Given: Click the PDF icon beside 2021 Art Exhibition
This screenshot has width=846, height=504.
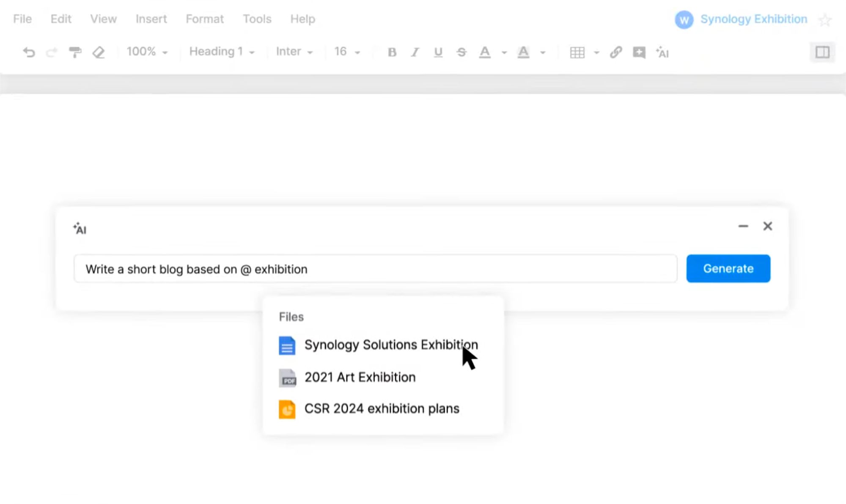Looking at the screenshot, I should coord(287,378).
